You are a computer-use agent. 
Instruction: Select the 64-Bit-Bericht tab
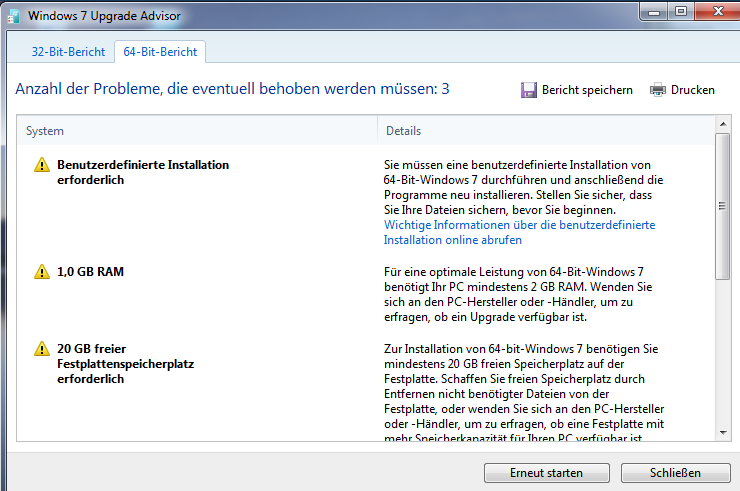(160, 52)
